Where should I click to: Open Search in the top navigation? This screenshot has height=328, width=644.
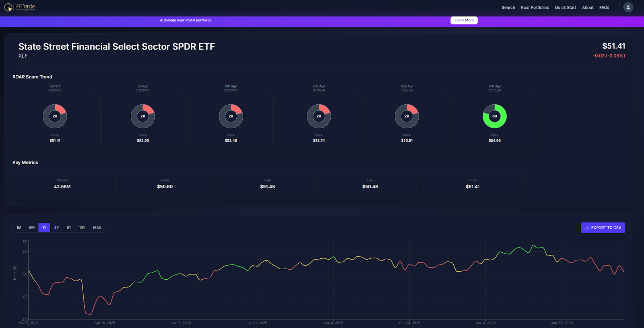(x=508, y=8)
